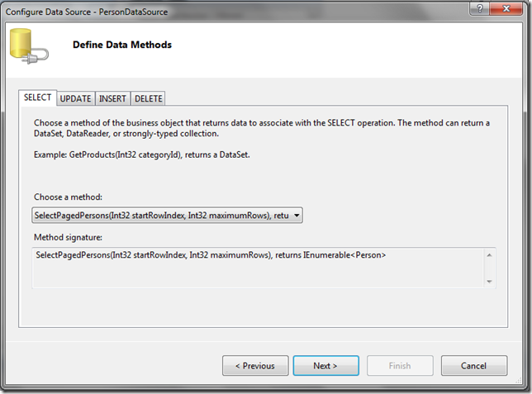Viewport: 532px width, 394px height.
Task: Go back with the Previous button
Action: click(x=255, y=365)
